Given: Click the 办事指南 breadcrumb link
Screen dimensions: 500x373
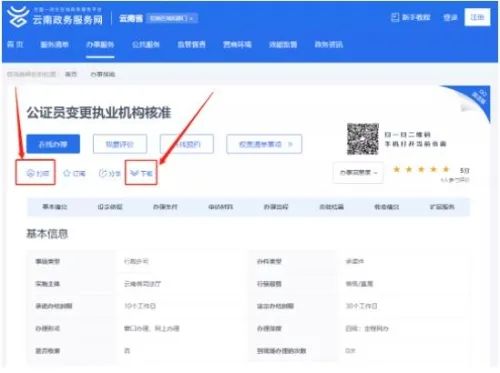Looking at the screenshot, I should [x=103, y=74].
